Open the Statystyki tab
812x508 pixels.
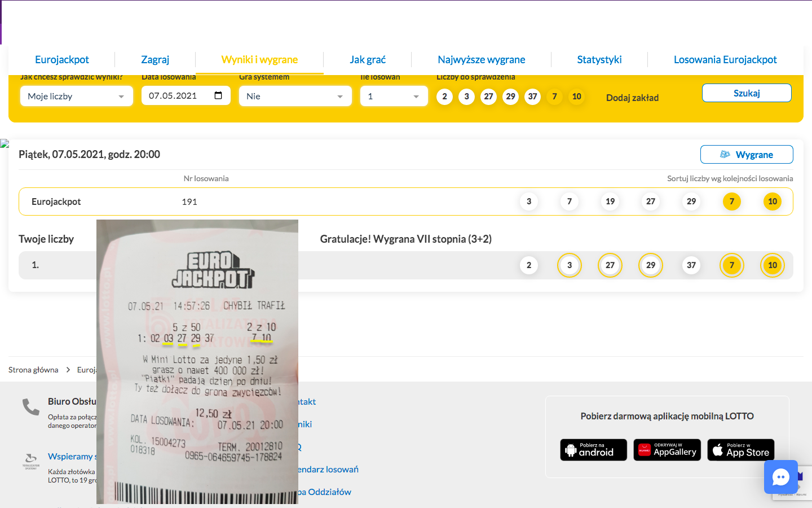pos(599,59)
